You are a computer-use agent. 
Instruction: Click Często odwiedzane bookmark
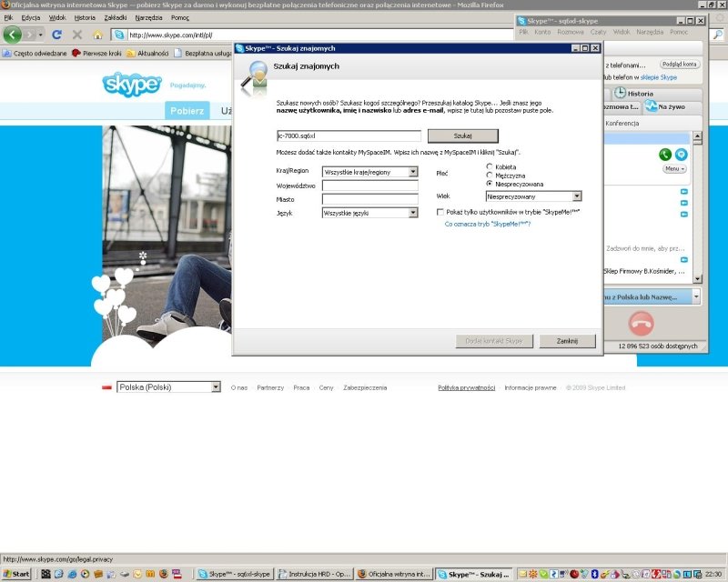pyautogui.click(x=35, y=54)
